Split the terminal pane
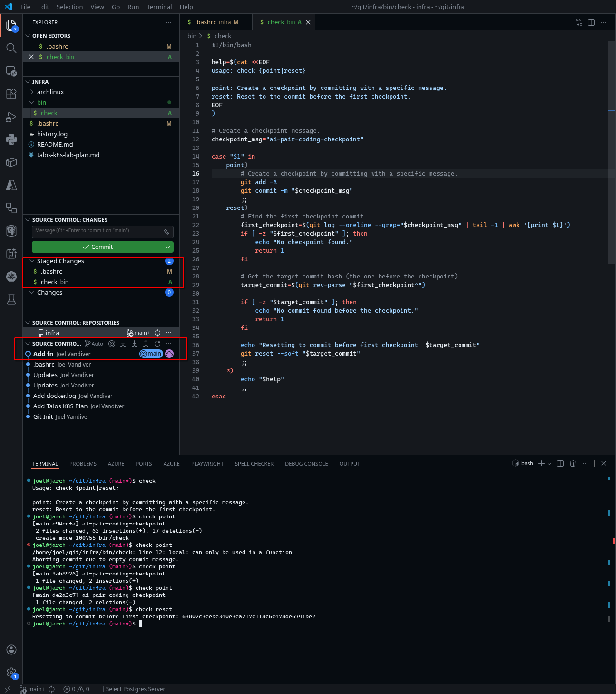The height and width of the screenshot is (694, 616). pos(560,464)
